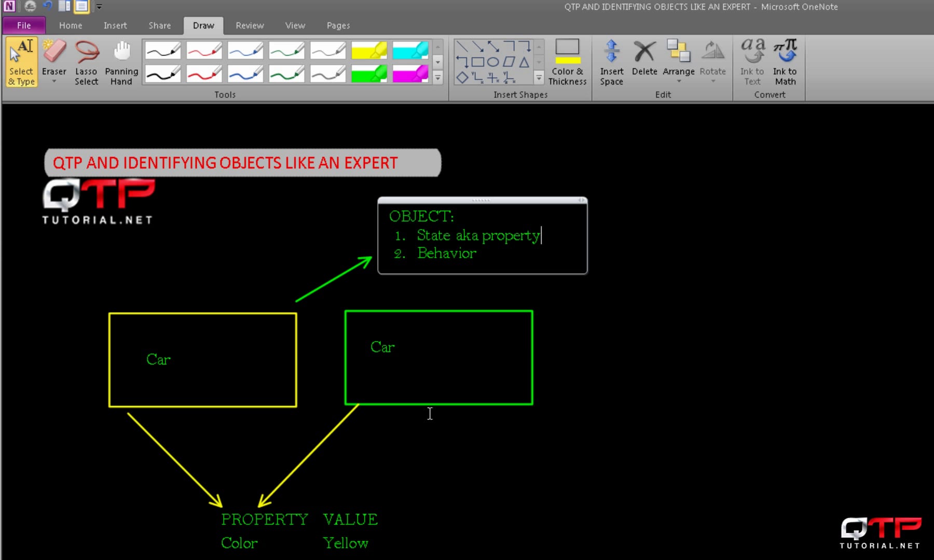The width and height of the screenshot is (934, 560).
Task: Click the Insert Space tool
Action: tap(611, 62)
